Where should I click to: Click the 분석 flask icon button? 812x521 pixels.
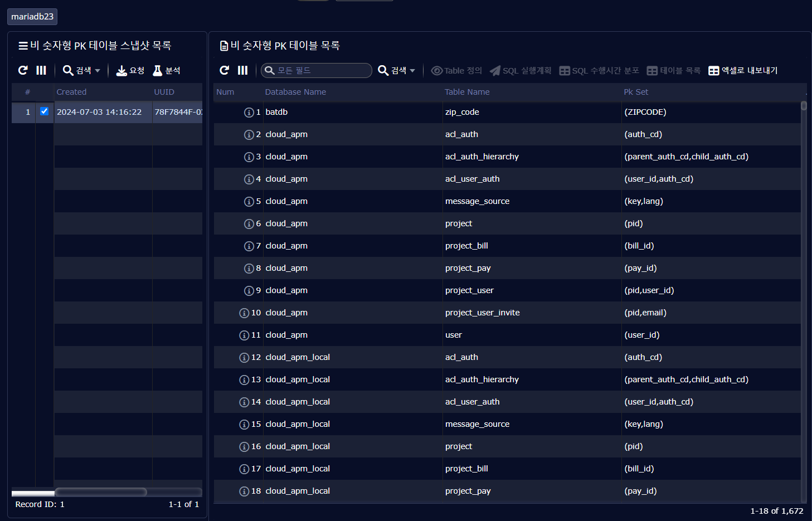(x=166, y=70)
